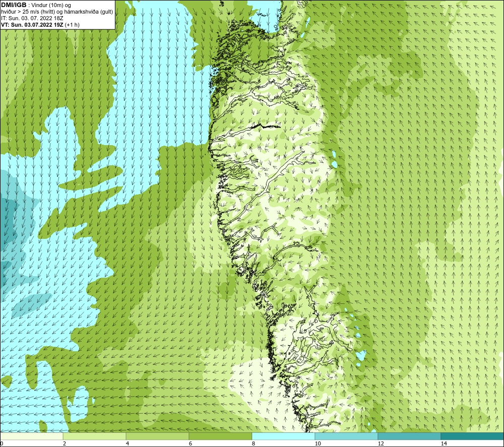This screenshot has height=447, width=504.
Task: Click the thick black fjord line on the map
Action: (x=266, y=126)
